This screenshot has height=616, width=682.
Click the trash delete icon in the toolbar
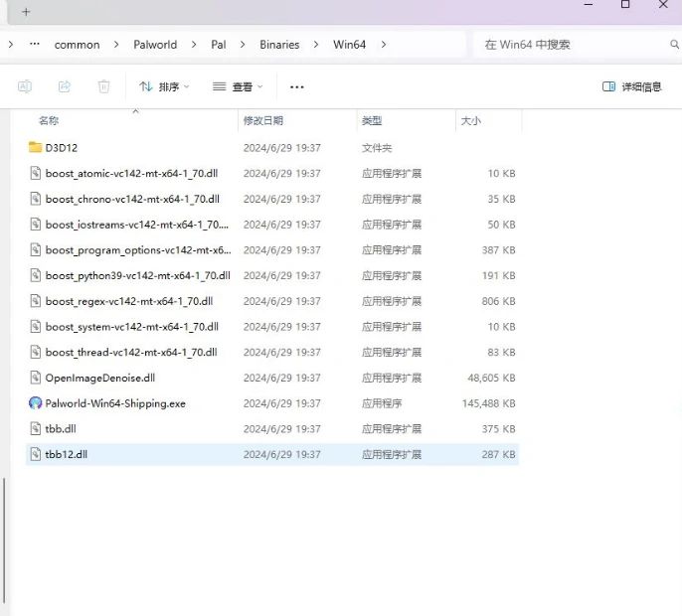(103, 87)
